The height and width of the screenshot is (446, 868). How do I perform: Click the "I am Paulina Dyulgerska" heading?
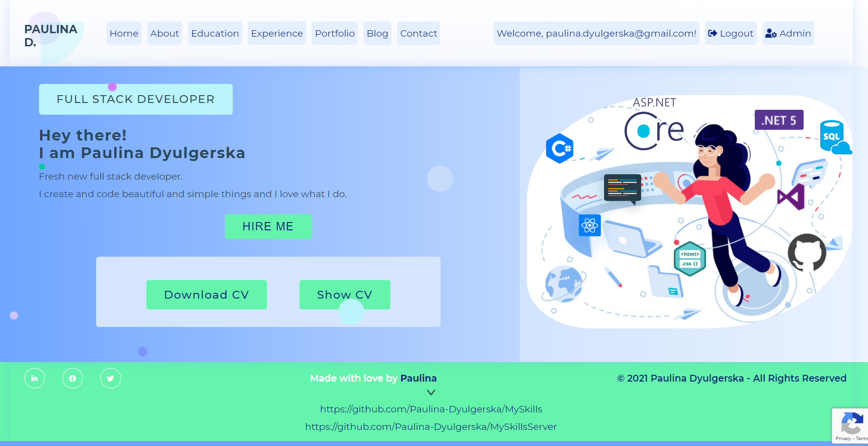pyautogui.click(x=142, y=153)
